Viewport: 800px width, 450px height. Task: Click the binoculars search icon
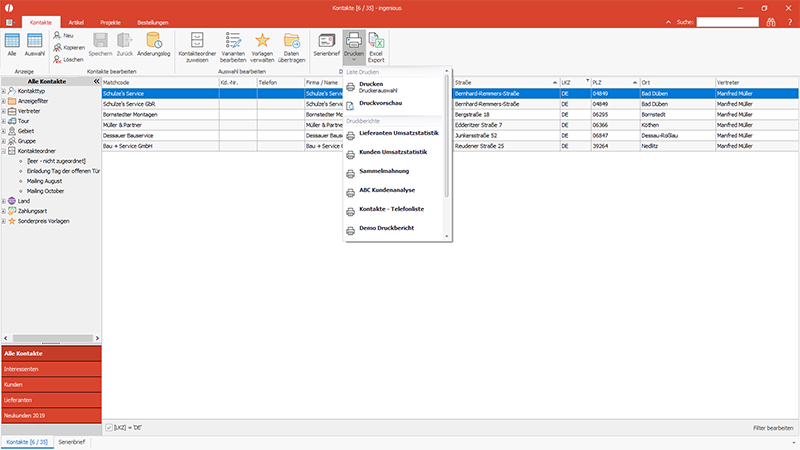pos(770,22)
